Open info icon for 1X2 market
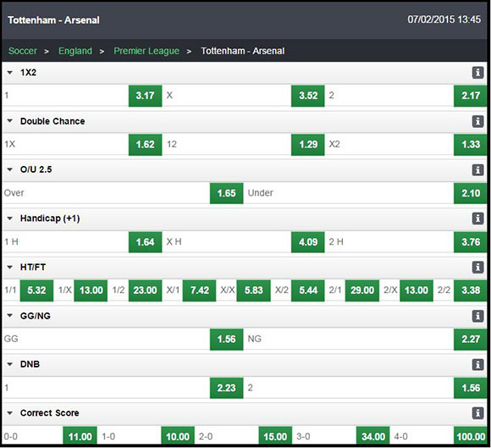 (477, 73)
